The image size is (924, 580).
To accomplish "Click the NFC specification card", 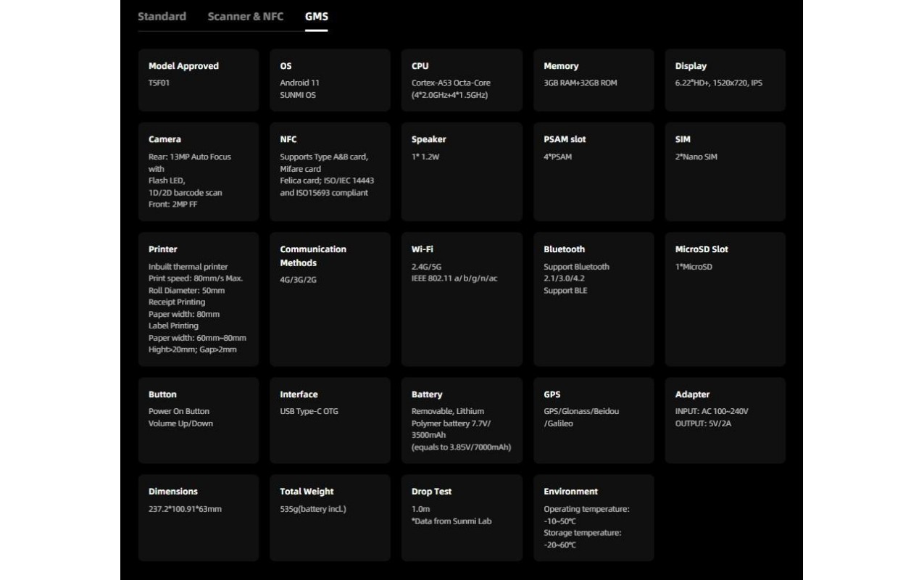I will (x=330, y=172).
